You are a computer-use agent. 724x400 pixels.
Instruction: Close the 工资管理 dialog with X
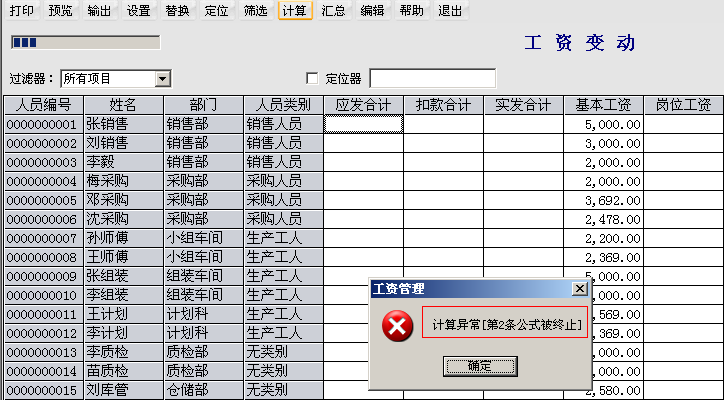click(579, 289)
